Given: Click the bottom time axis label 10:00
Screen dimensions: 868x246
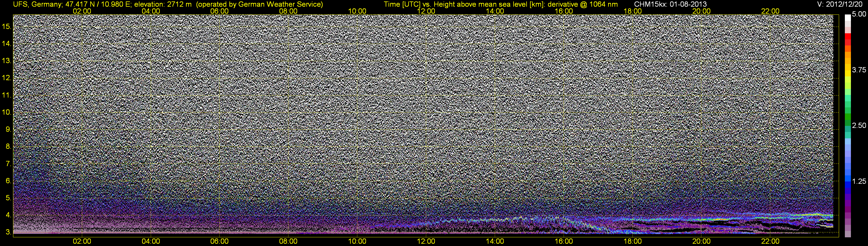Looking at the screenshot, I should click(x=357, y=241).
